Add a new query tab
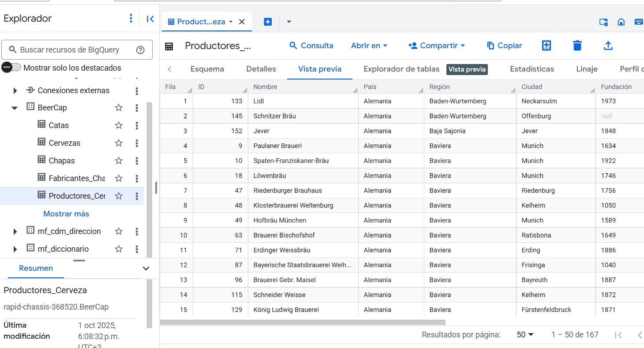Image resolution: width=644 pixels, height=348 pixels. coord(268,22)
